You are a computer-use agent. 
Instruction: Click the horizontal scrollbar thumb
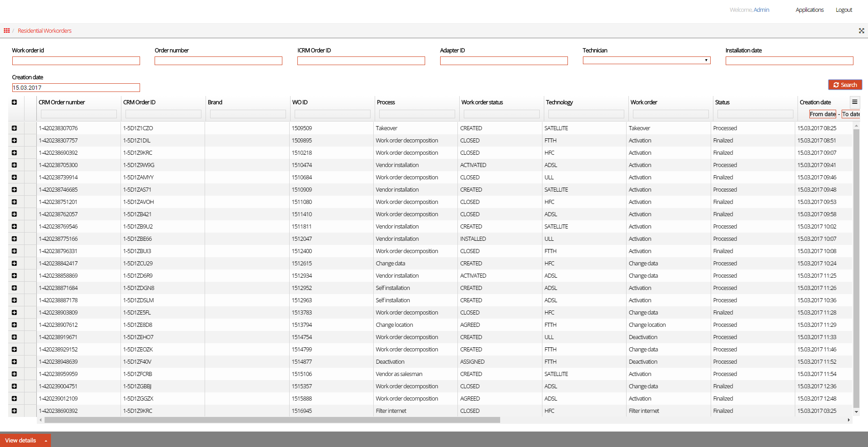tap(272, 420)
